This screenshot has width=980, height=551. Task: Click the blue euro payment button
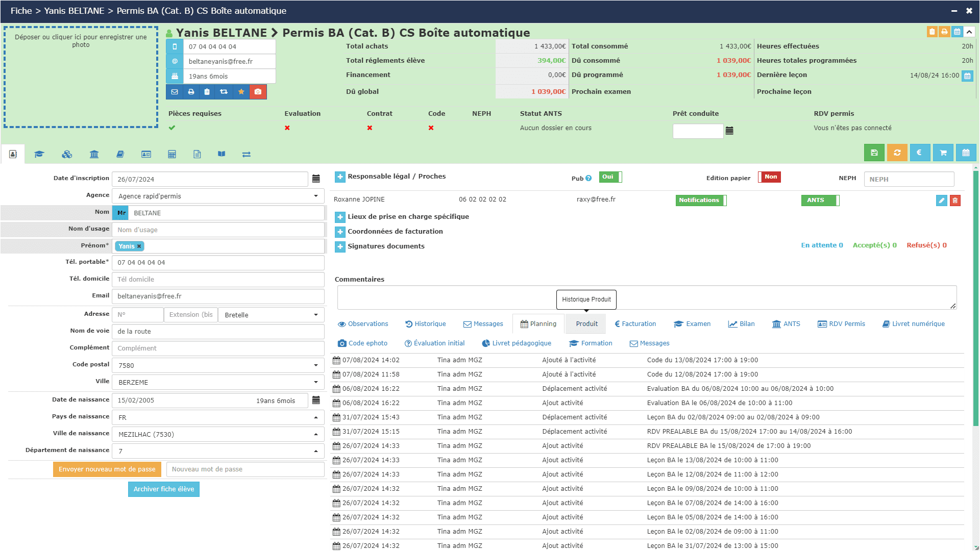pyautogui.click(x=919, y=153)
